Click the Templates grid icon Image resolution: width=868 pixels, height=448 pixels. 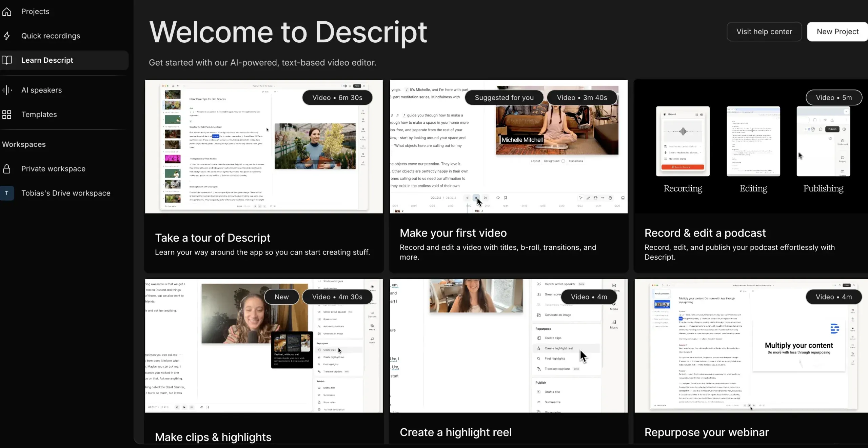click(x=7, y=115)
